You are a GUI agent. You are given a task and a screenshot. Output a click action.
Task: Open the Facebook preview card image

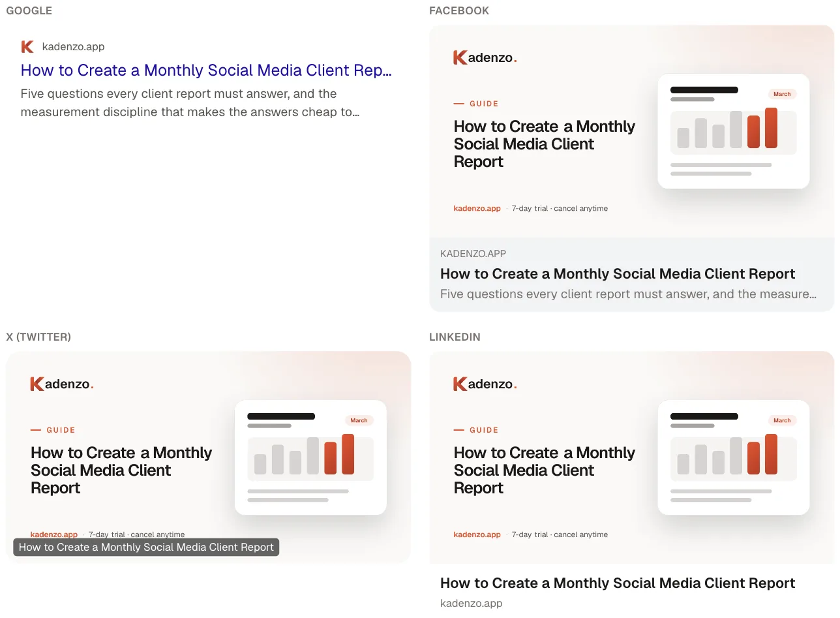631,131
